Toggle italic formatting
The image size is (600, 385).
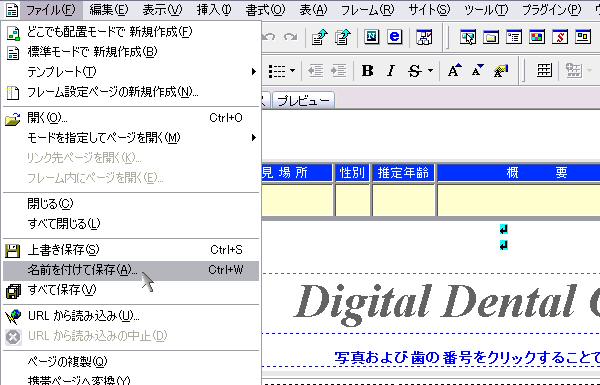click(x=391, y=71)
